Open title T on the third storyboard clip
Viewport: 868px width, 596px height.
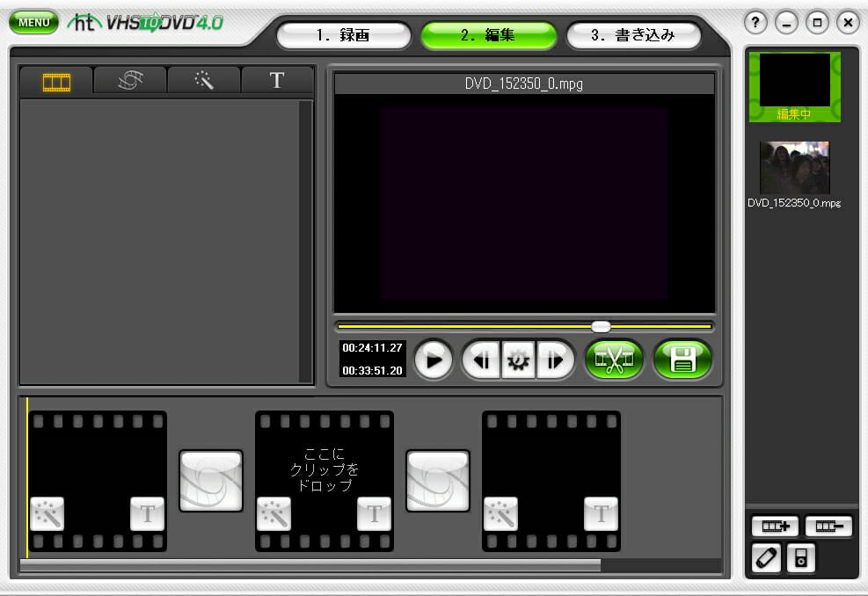(x=602, y=513)
